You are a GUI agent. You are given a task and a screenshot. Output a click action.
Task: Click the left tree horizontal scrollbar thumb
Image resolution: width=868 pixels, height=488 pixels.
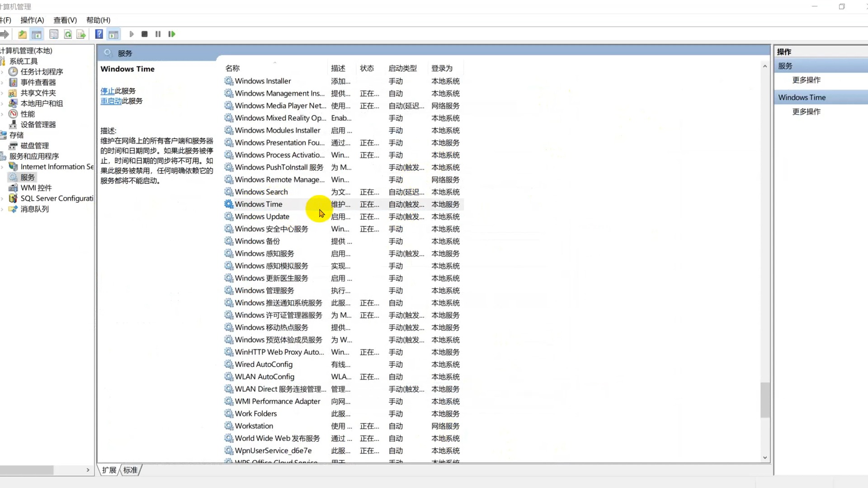pyautogui.click(x=27, y=470)
